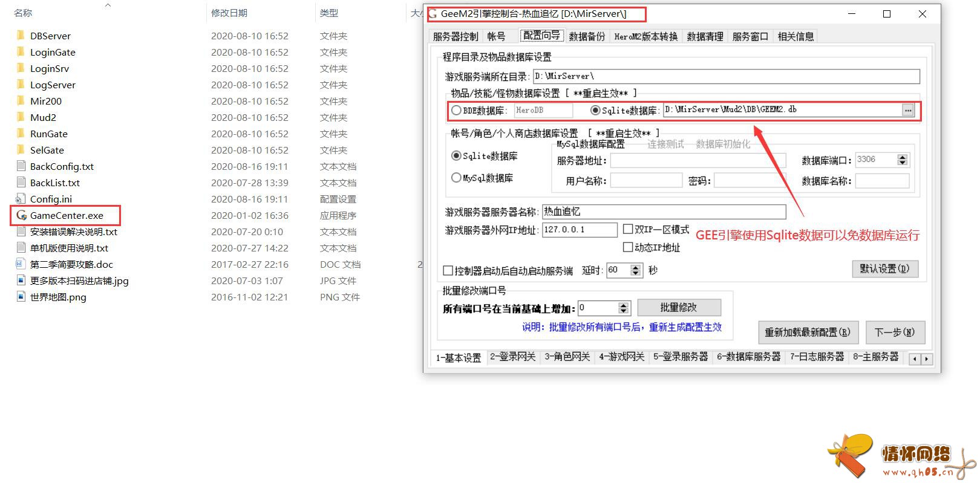This screenshot has width=980, height=483.
Task: Click the 安装错误解决说明.txt file icon
Action: pyautogui.click(x=21, y=232)
